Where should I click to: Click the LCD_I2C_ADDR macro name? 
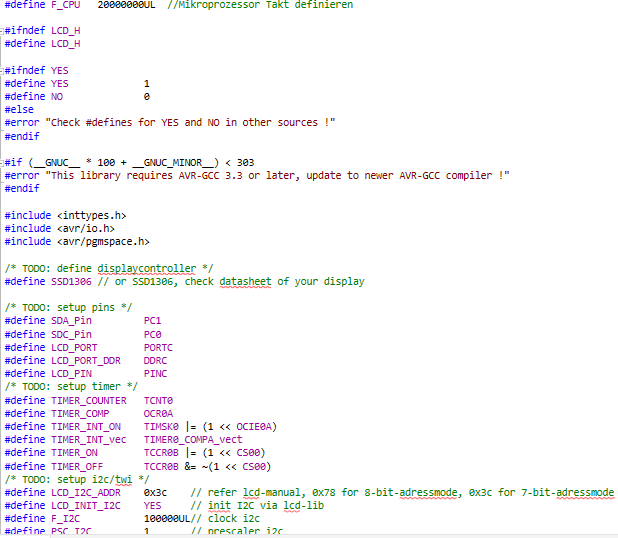pos(86,493)
